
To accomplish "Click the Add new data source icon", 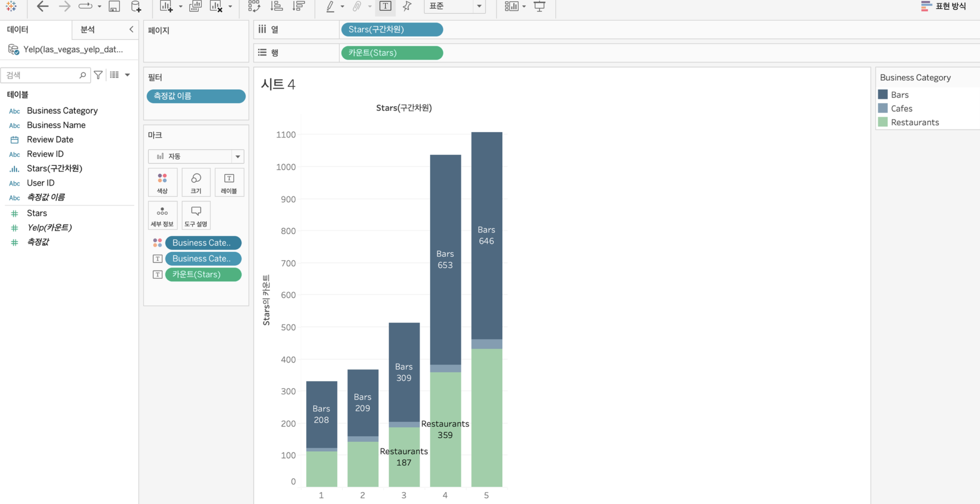I will 136,6.
